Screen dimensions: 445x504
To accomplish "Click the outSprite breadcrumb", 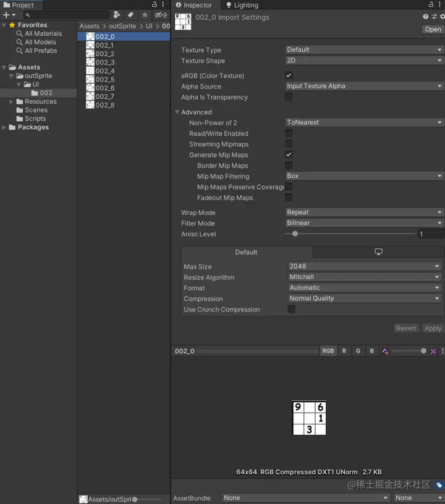I will click(122, 26).
